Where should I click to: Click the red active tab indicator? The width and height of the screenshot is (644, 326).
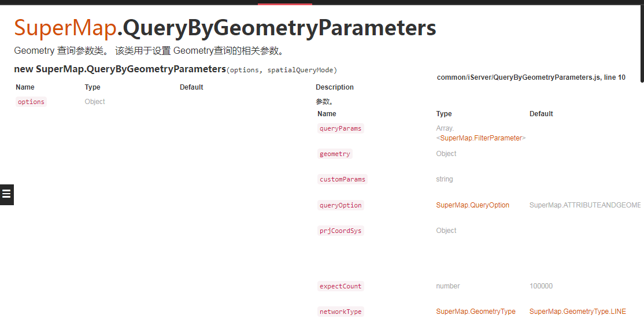[285, 4]
